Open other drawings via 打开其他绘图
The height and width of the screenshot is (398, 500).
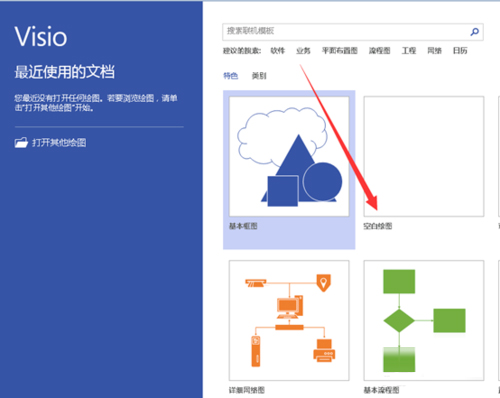pyautogui.click(x=50, y=143)
